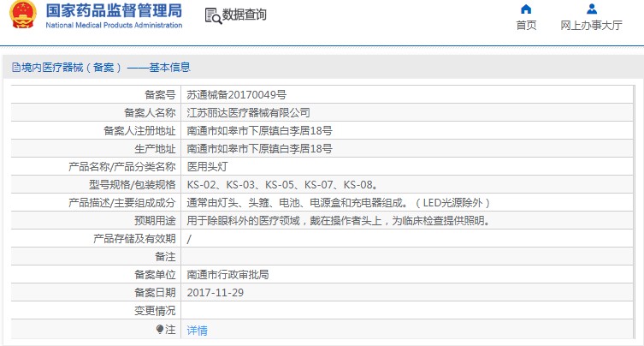Click the national emblem logo
Viewport: 644px width, 346px height.
(x=19, y=15)
